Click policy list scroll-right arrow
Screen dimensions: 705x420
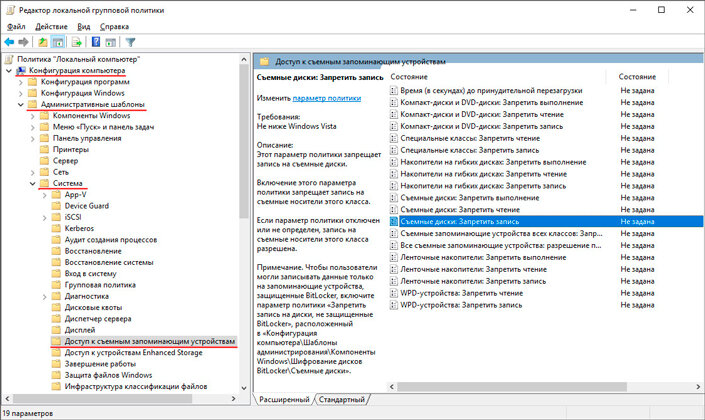698,387
